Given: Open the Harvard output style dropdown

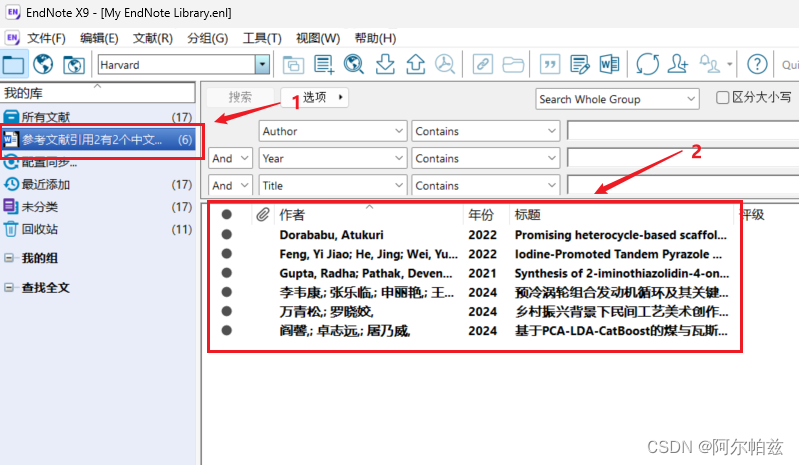Looking at the screenshot, I should click(x=262, y=65).
